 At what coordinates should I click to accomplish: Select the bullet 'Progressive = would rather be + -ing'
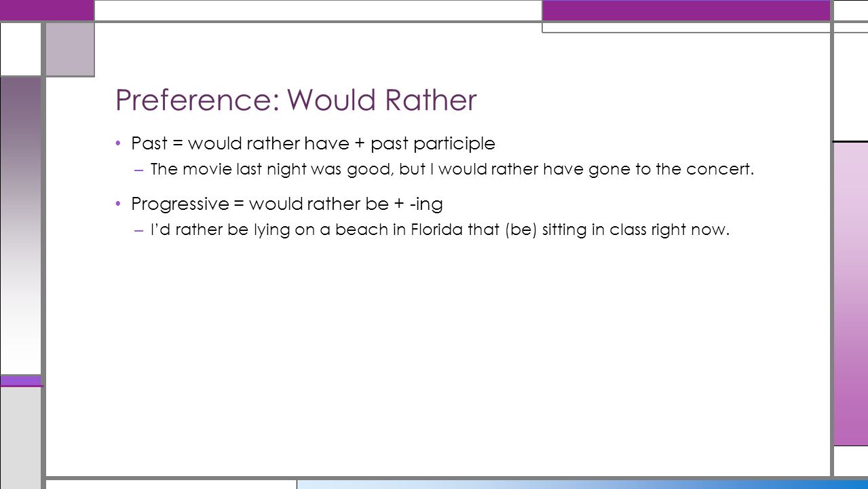(287, 204)
